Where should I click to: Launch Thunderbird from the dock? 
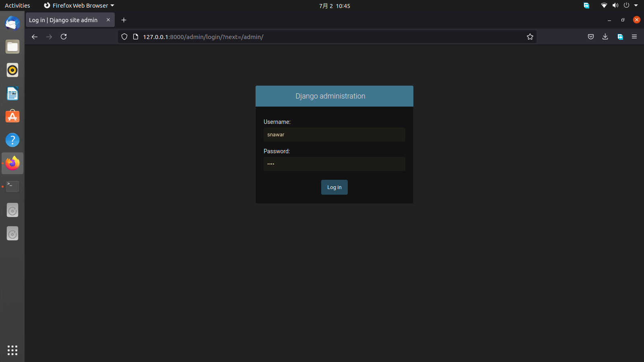tap(12, 23)
